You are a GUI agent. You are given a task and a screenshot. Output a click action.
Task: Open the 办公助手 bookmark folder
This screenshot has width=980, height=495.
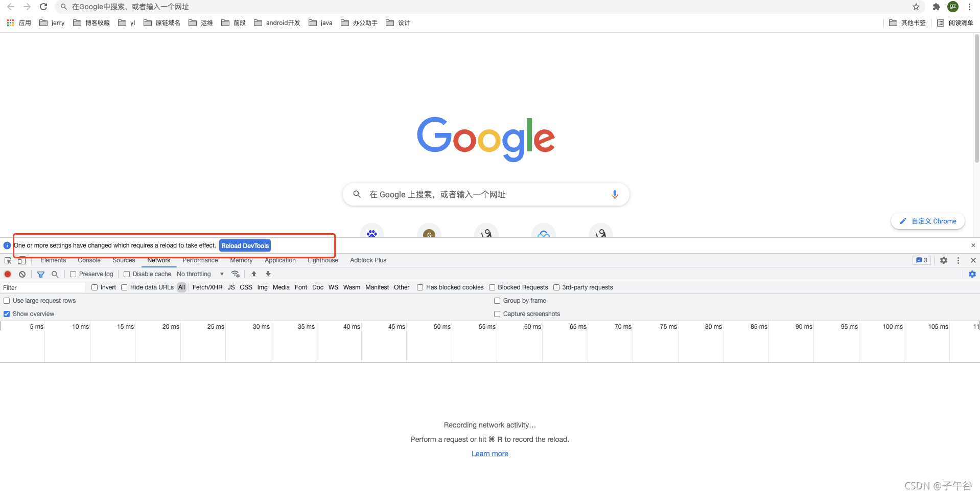359,22
